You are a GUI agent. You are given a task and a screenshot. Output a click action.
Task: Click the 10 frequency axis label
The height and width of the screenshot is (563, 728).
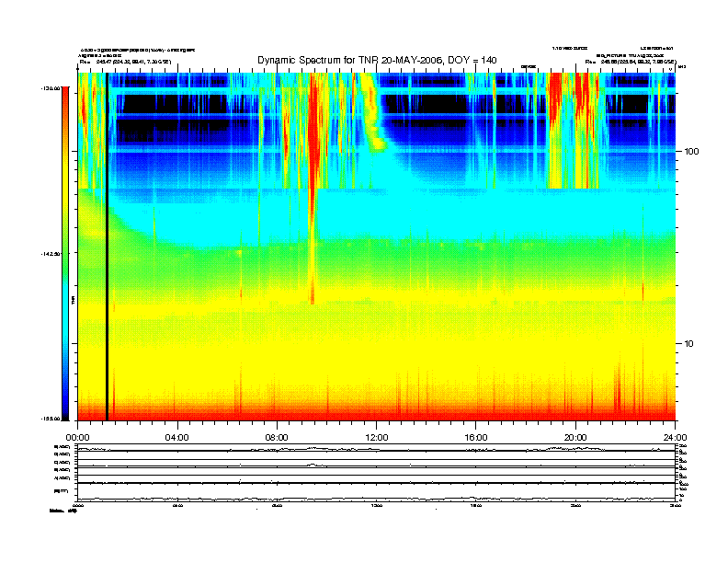pyautogui.click(x=688, y=344)
